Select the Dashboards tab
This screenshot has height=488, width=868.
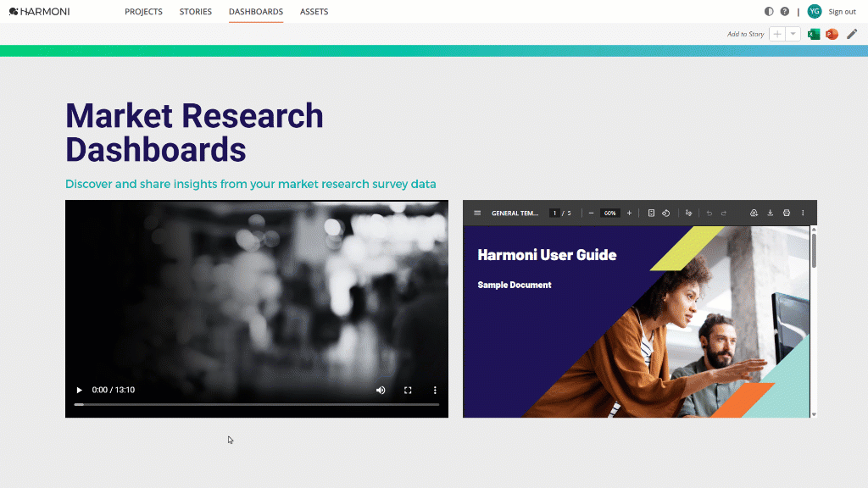[x=256, y=11]
